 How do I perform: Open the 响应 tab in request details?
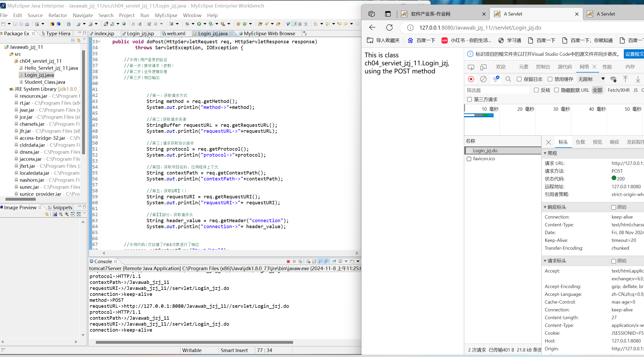(x=614, y=142)
